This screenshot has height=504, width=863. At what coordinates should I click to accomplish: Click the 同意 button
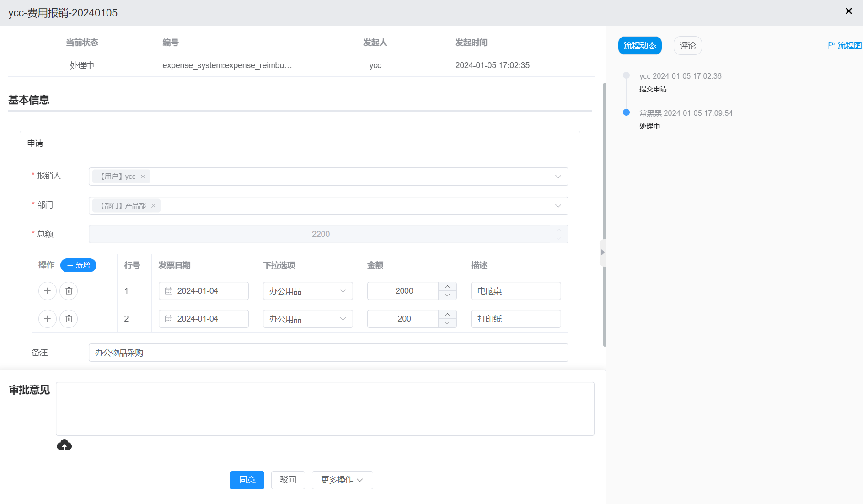tap(247, 480)
